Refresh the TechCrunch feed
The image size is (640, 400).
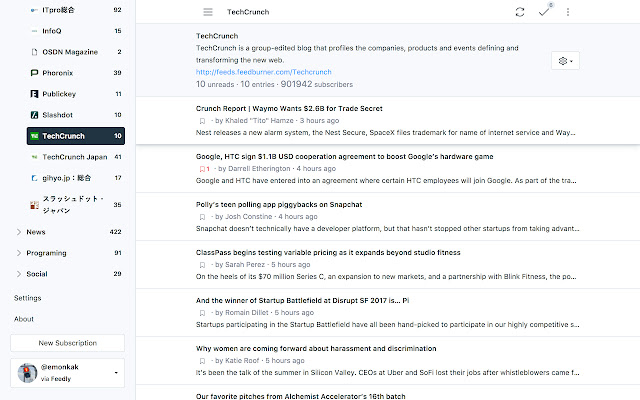tap(520, 12)
